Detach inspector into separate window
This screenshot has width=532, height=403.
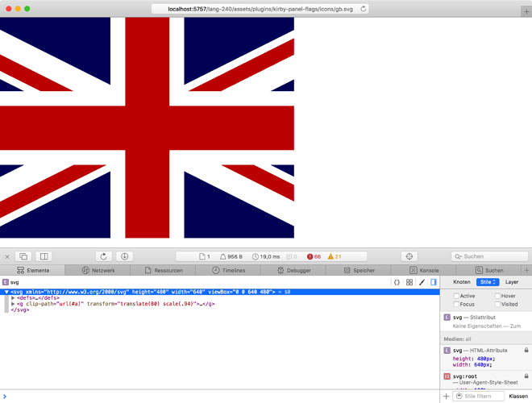(23, 256)
